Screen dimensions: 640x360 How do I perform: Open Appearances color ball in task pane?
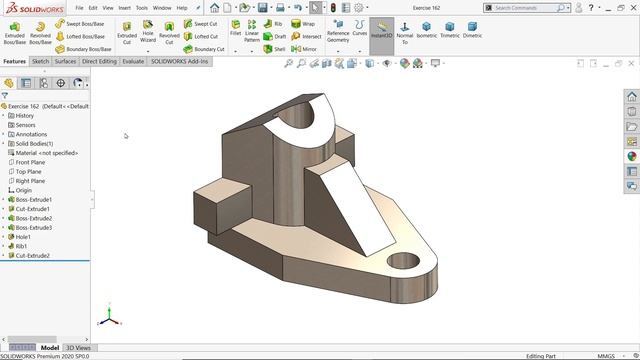(x=631, y=156)
